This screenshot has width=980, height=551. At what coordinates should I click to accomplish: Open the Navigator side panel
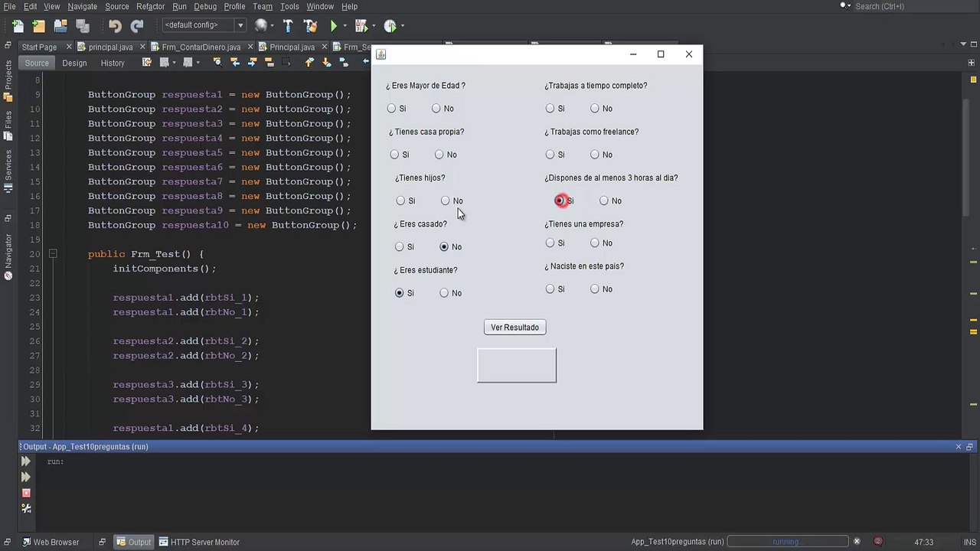point(8,256)
